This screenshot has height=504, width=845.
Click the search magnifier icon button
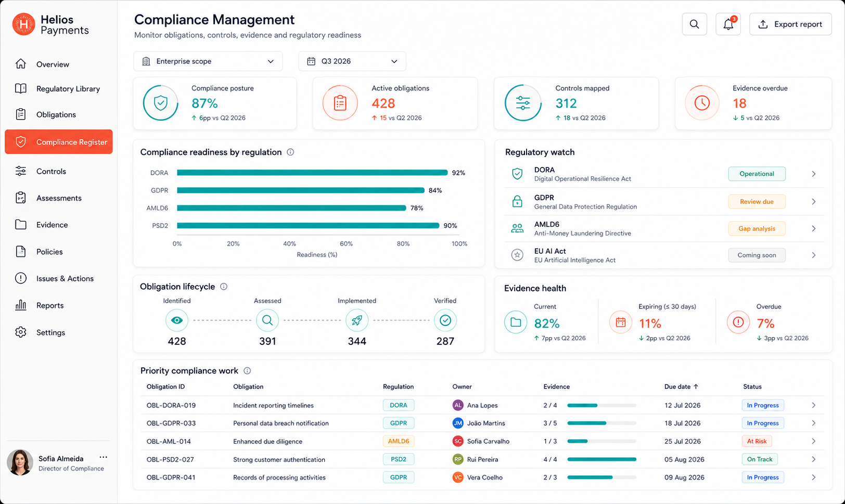click(694, 24)
